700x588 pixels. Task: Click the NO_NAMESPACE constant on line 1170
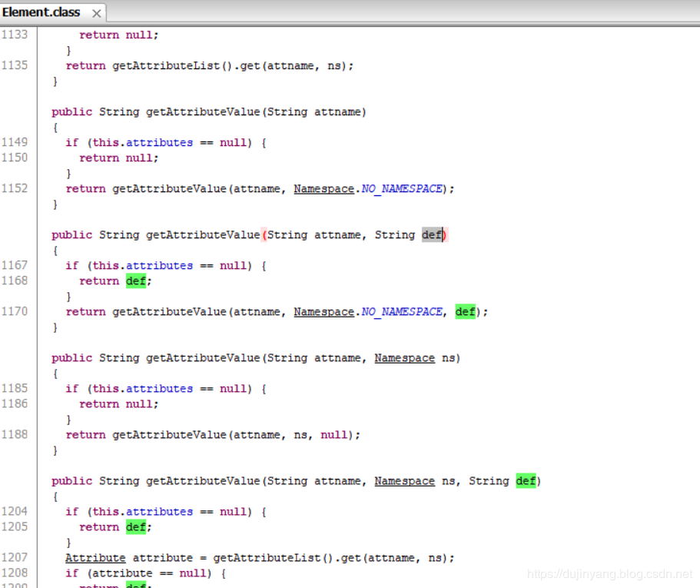(401, 311)
